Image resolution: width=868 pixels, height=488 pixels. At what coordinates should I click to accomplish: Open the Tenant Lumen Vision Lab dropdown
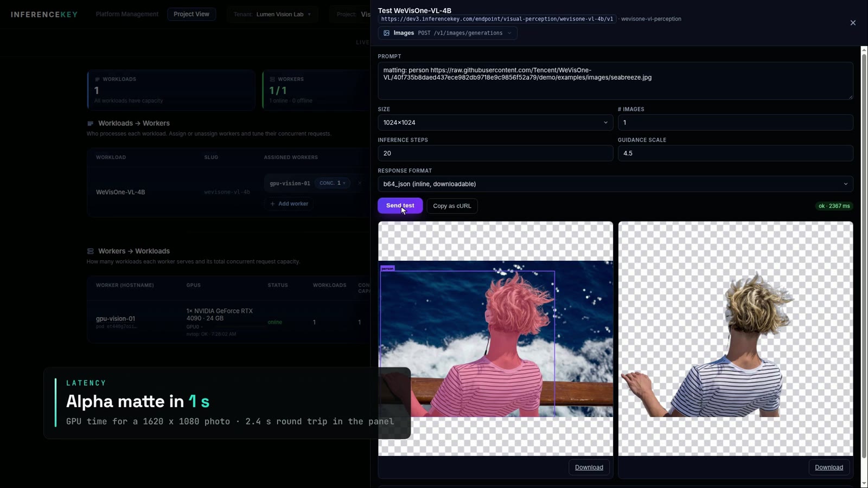point(272,14)
